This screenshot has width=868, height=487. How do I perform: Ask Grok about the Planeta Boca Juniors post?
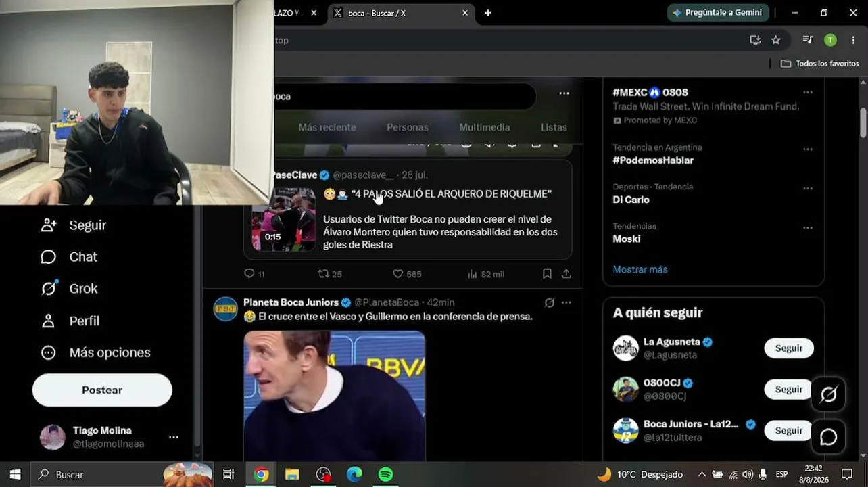pyautogui.click(x=549, y=302)
